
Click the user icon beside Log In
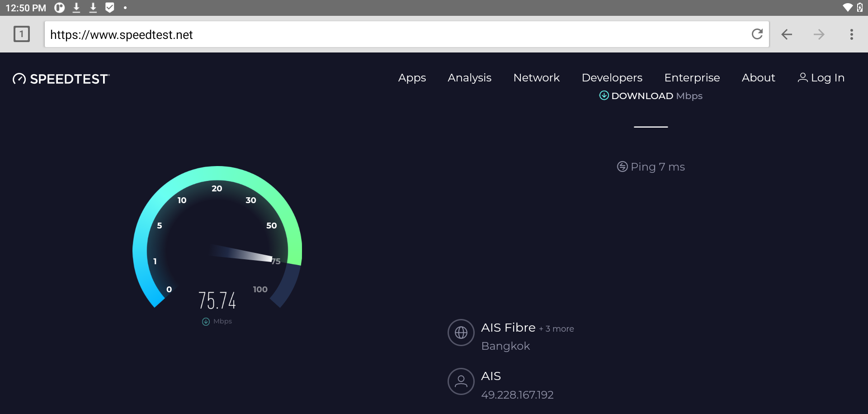(x=802, y=78)
